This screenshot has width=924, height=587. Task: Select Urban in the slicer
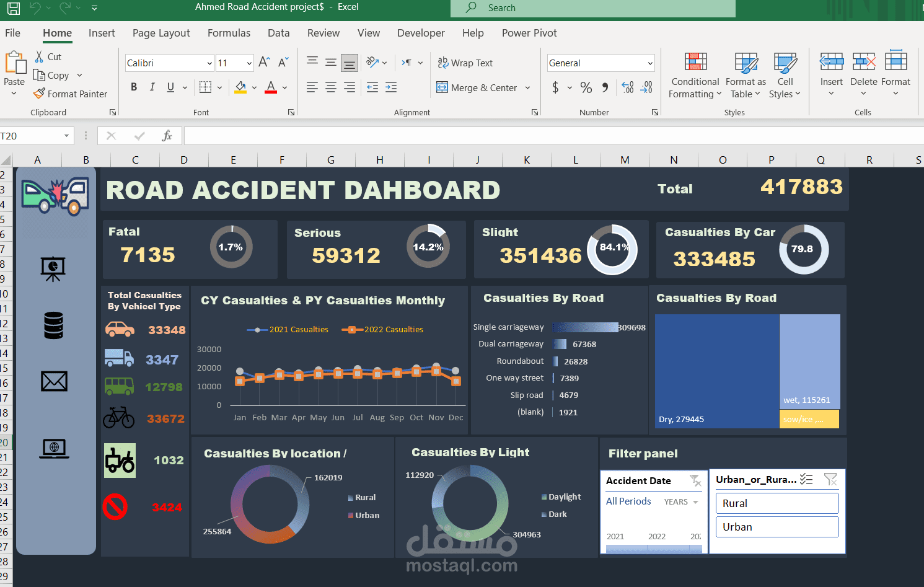(x=777, y=527)
